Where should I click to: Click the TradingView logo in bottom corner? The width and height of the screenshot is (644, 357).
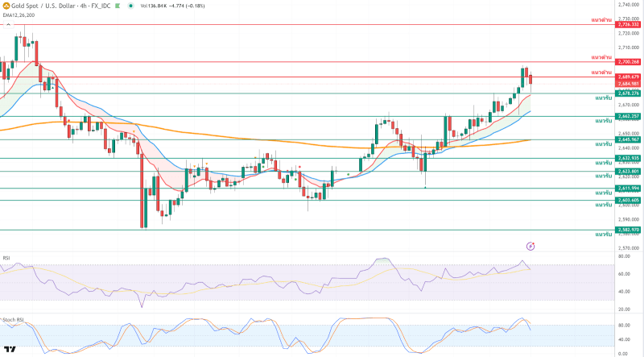pyautogui.click(x=10, y=349)
